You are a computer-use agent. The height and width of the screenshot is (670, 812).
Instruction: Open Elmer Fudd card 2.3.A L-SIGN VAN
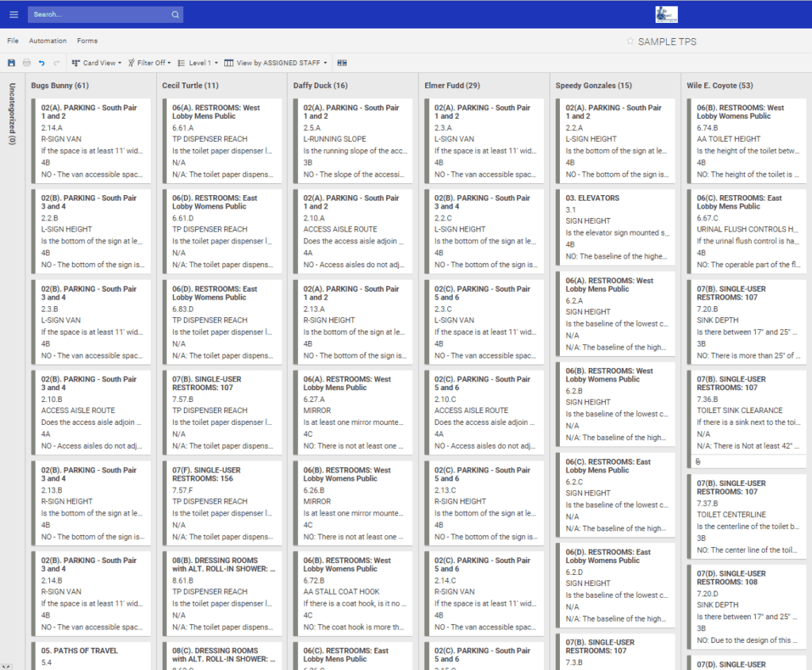tap(485, 141)
